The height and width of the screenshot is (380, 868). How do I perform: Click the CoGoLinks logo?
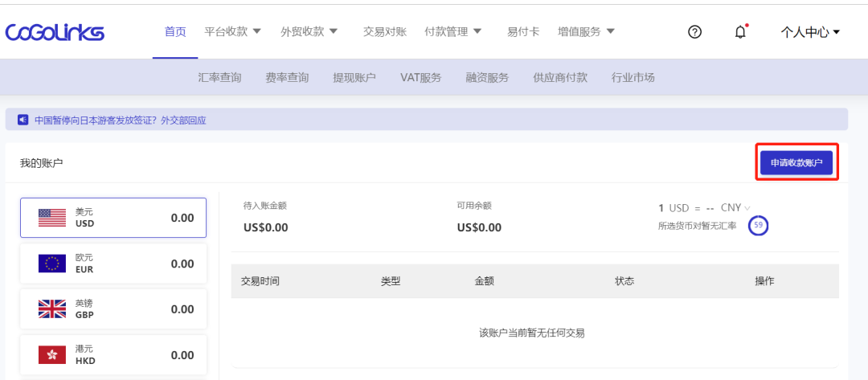click(55, 32)
